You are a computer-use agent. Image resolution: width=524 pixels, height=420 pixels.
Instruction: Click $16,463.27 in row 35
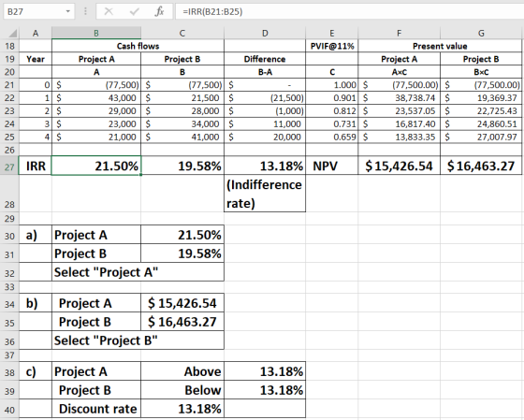point(182,322)
